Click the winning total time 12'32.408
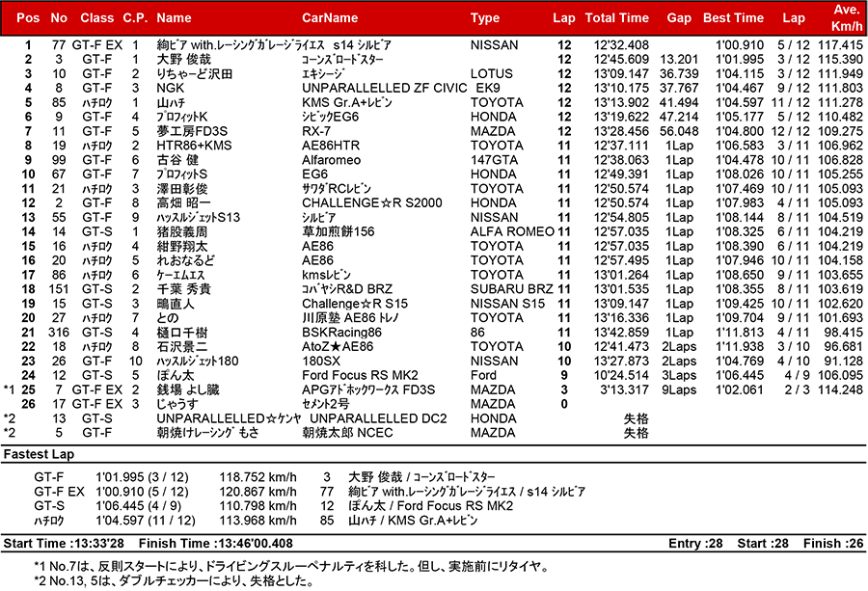 (x=621, y=44)
